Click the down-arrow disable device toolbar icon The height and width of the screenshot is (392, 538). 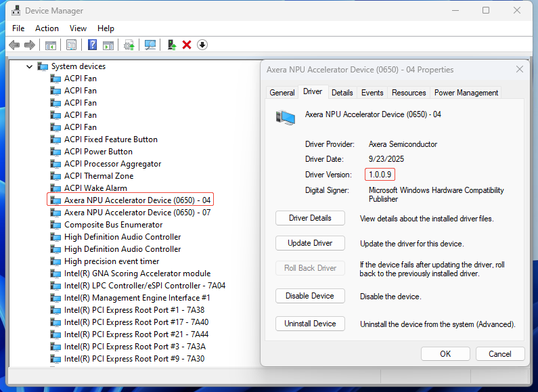[202, 45]
